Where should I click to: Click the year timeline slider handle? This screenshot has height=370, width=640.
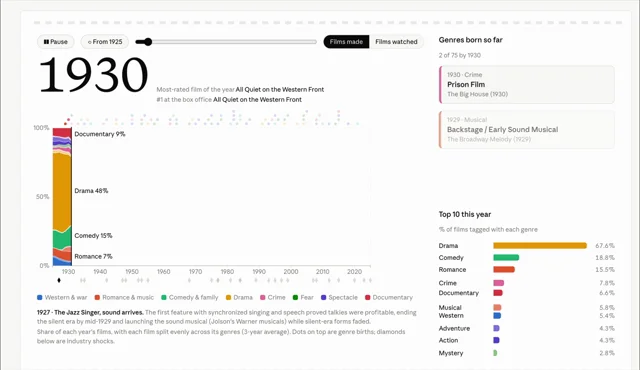(148, 42)
